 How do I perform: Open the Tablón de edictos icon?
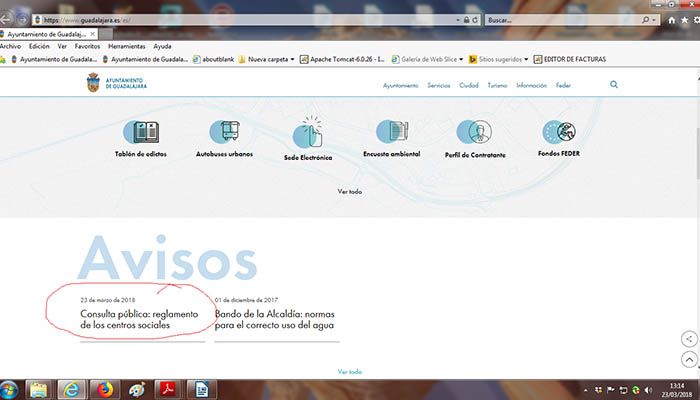tap(141, 132)
